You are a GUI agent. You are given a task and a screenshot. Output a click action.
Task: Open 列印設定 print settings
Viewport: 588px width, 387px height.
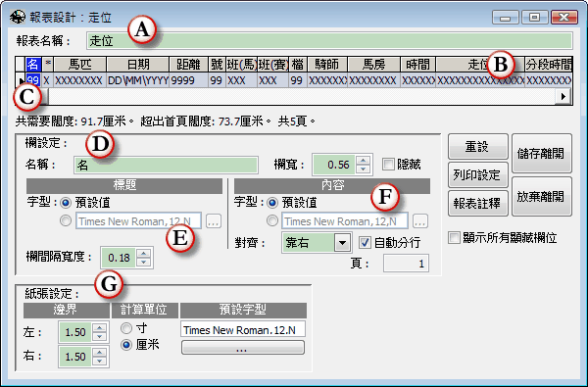click(x=478, y=174)
